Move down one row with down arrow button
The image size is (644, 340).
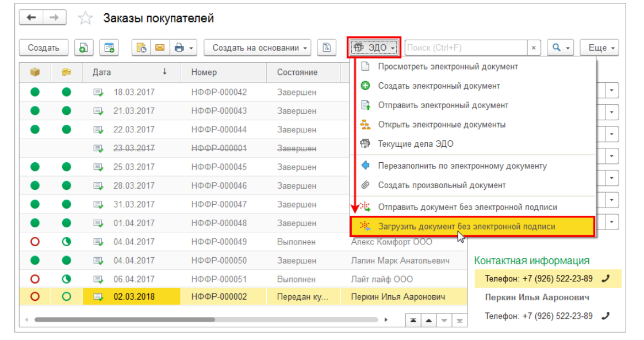(444, 320)
